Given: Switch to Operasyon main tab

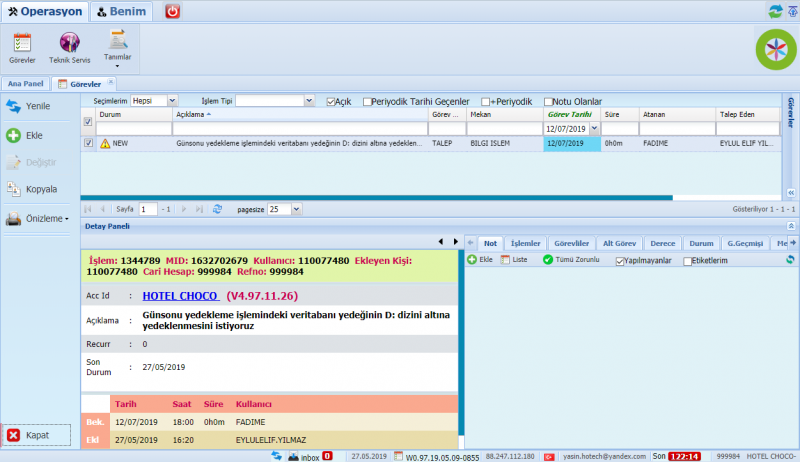Looking at the screenshot, I should [45, 11].
